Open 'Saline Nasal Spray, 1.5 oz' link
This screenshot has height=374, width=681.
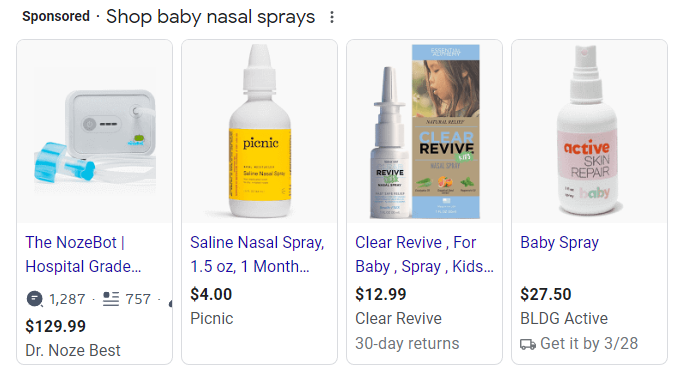[x=257, y=254]
